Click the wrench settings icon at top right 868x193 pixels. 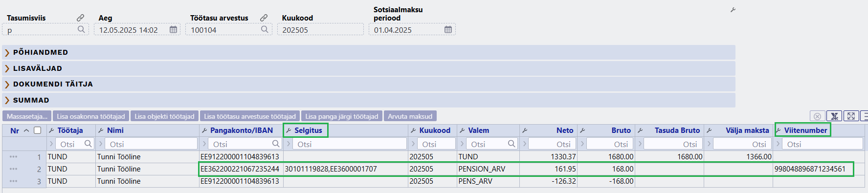click(733, 10)
